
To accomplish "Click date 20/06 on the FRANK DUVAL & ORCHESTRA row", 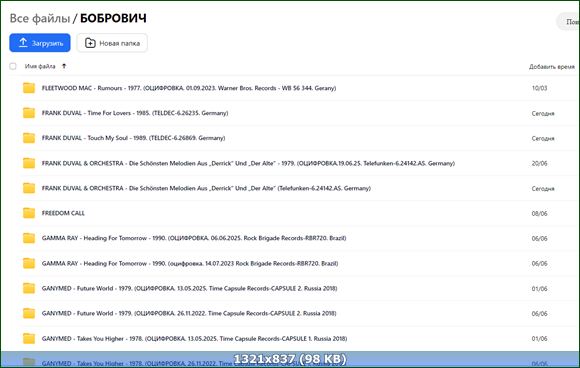I will [539, 163].
